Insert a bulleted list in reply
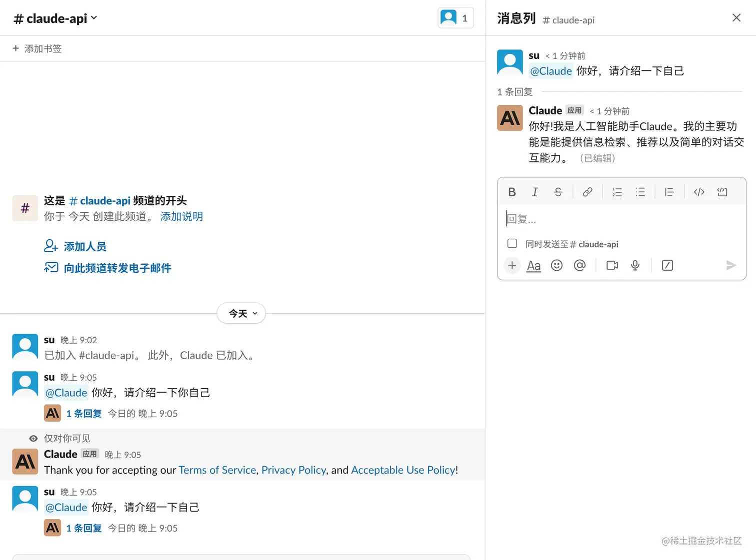The width and height of the screenshot is (756, 560). 640,192
